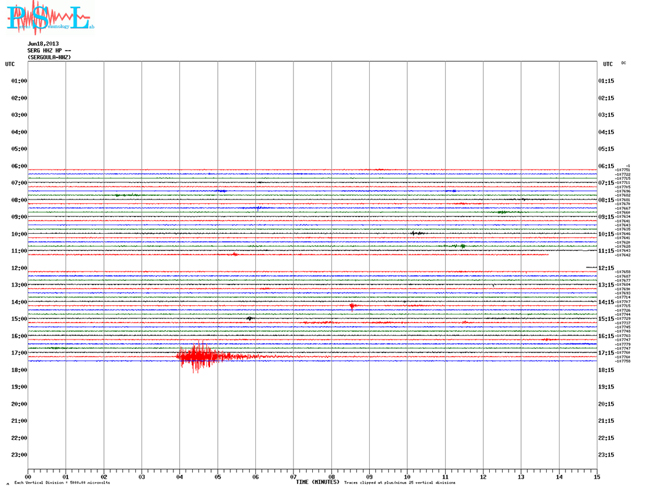The height and width of the screenshot is (495, 660).
Task: Click the TIME (MINUTES) axis title
Action: [x=317, y=483]
